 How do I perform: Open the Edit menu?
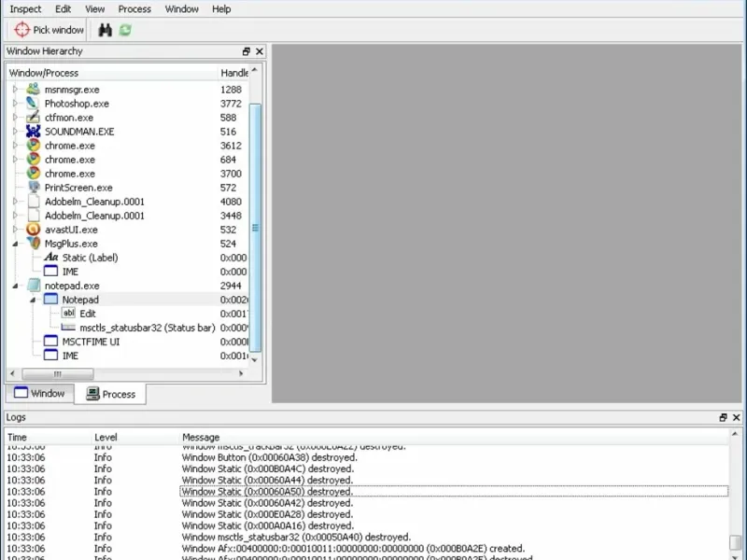(x=63, y=8)
